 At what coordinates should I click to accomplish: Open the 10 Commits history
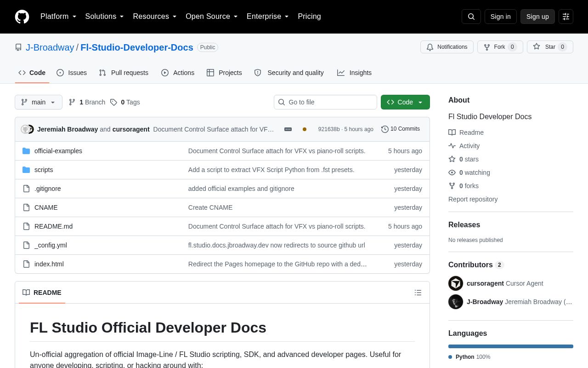(401, 129)
